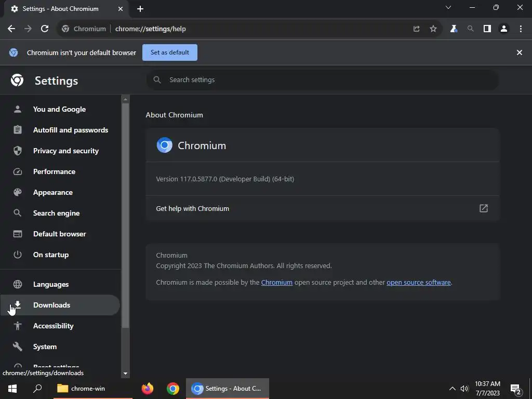Open taskbar search magnifier

[x=37, y=389]
